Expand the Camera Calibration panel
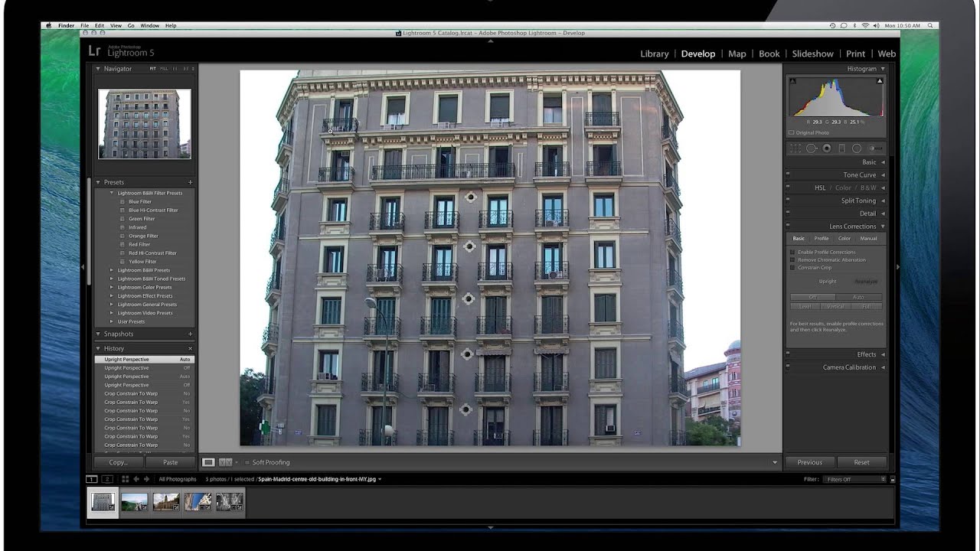Viewport: 980px width, 551px height. [x=883, y=367]
